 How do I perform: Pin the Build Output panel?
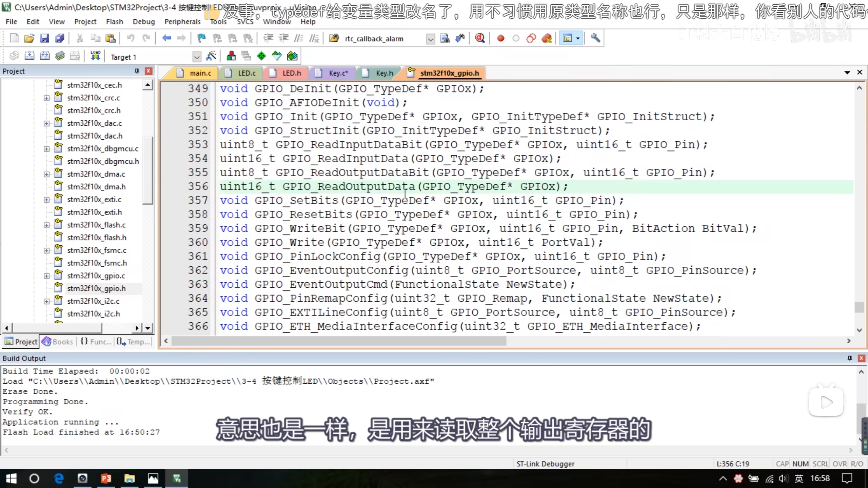tap(849, 358)
